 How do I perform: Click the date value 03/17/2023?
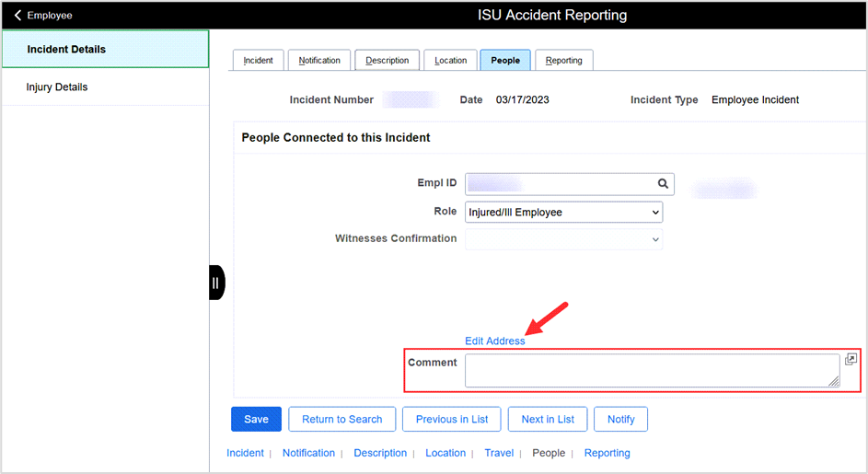523,99
